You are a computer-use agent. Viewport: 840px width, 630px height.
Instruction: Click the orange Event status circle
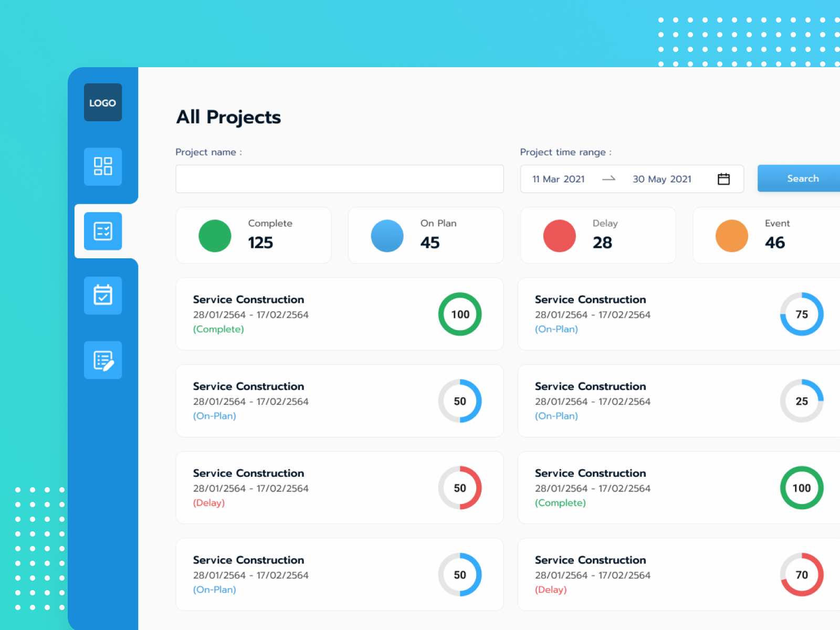tap(731, 236)
